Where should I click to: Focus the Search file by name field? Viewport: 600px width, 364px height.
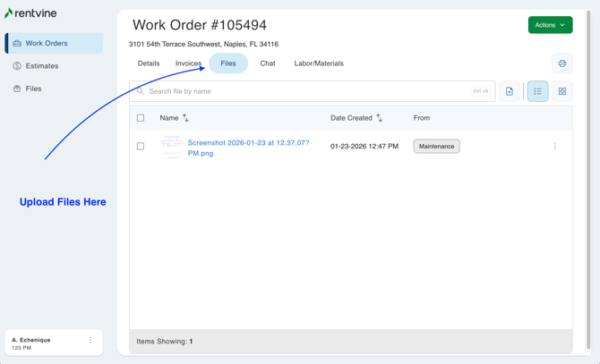(x=304, y=91)
